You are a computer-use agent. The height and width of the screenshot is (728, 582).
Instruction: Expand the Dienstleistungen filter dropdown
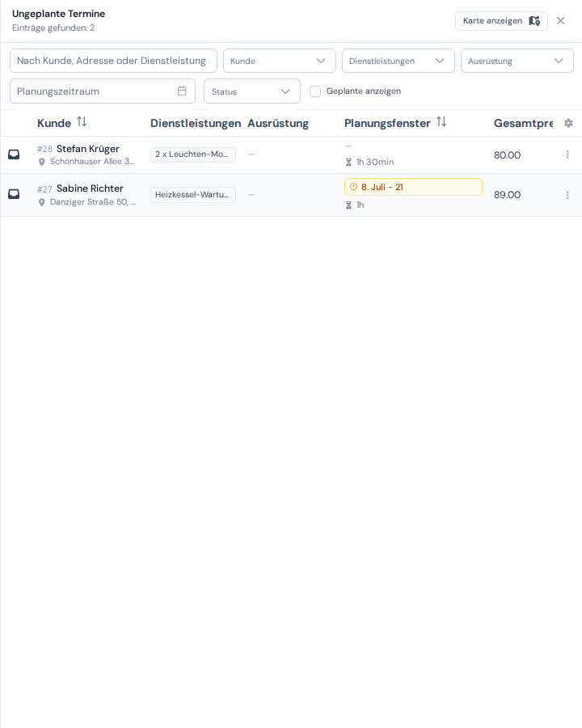click(x=399, y=61)
